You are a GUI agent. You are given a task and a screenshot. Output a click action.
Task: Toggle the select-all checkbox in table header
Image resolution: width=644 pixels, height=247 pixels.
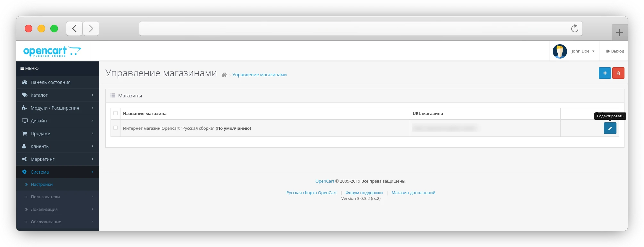click(116, 113)
